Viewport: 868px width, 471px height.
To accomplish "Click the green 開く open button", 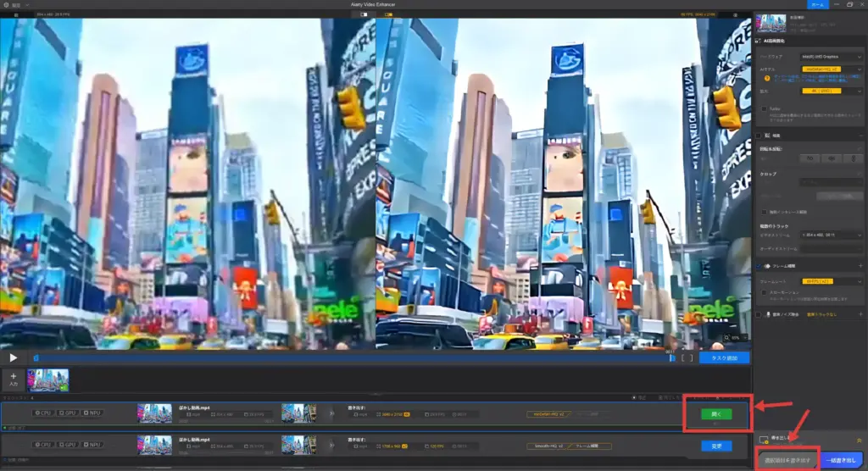I will (716, 414).
